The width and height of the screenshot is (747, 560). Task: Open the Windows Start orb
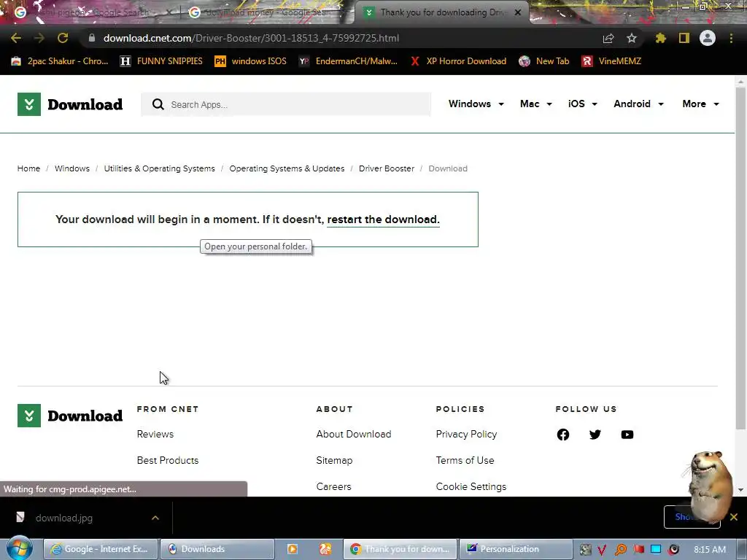pos(19,549)
